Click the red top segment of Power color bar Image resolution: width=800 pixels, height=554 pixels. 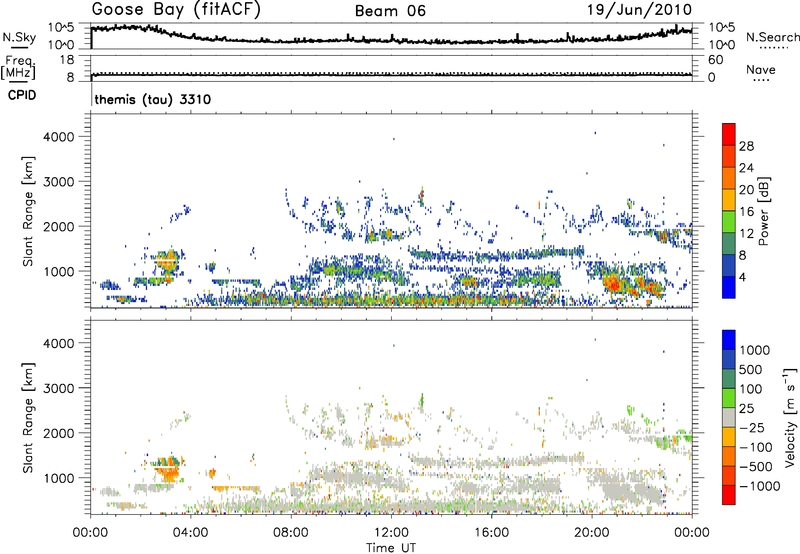point(729,135)
